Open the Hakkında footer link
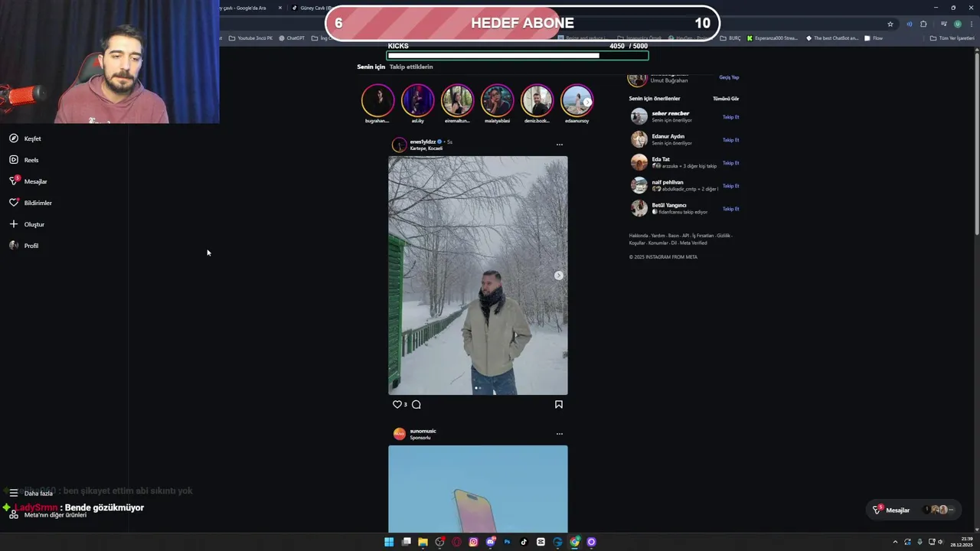Viewport: 980px width, 551px height. (x=638, y=236)
